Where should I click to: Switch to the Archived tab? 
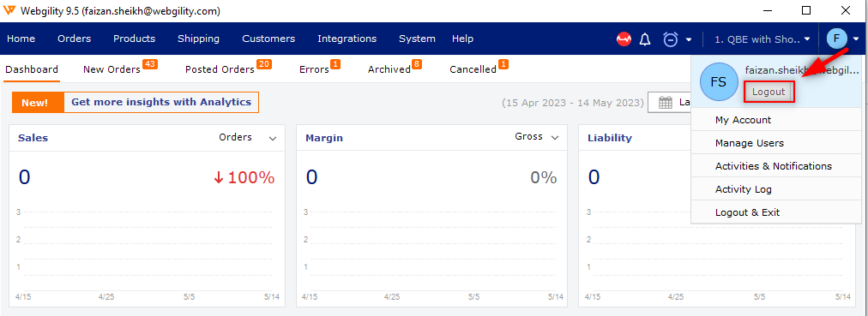389,69
